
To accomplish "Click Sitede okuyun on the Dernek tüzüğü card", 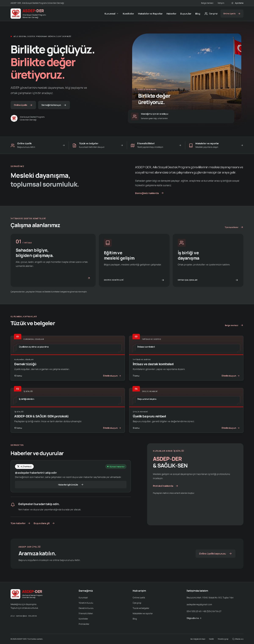I will click(x=112, y=376).
